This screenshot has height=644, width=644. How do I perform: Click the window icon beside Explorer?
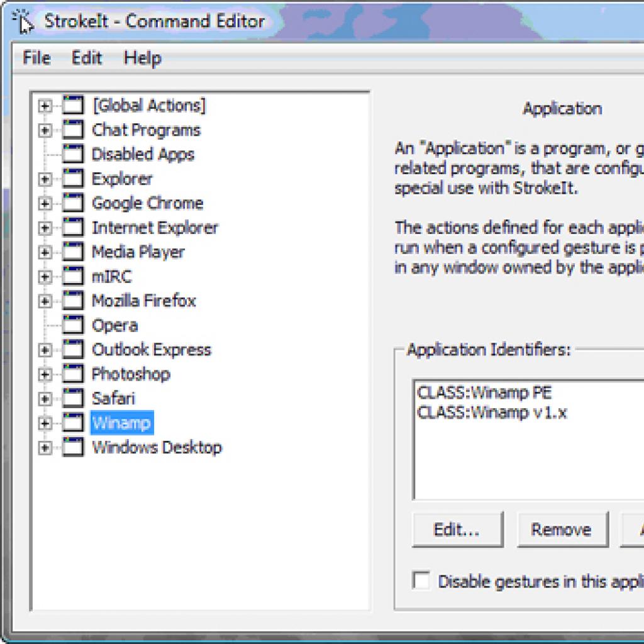73,179
